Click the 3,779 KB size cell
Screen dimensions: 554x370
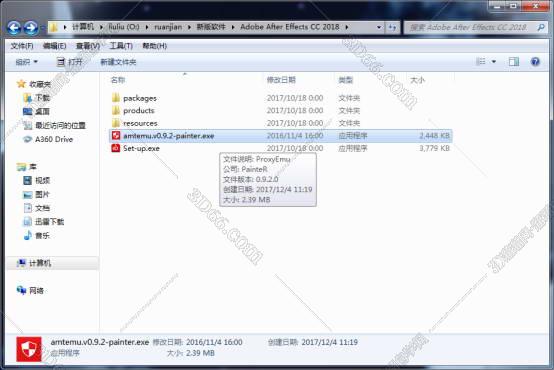pos(435,148)
